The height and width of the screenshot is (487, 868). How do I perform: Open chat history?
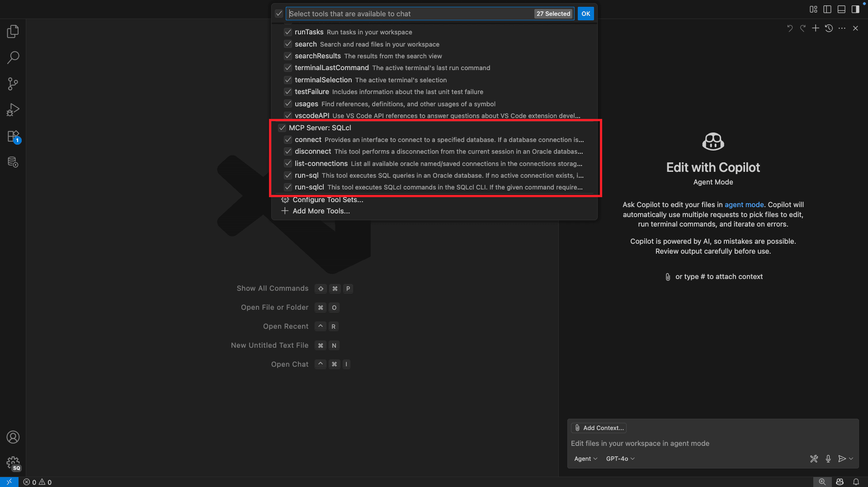(829, 28)
